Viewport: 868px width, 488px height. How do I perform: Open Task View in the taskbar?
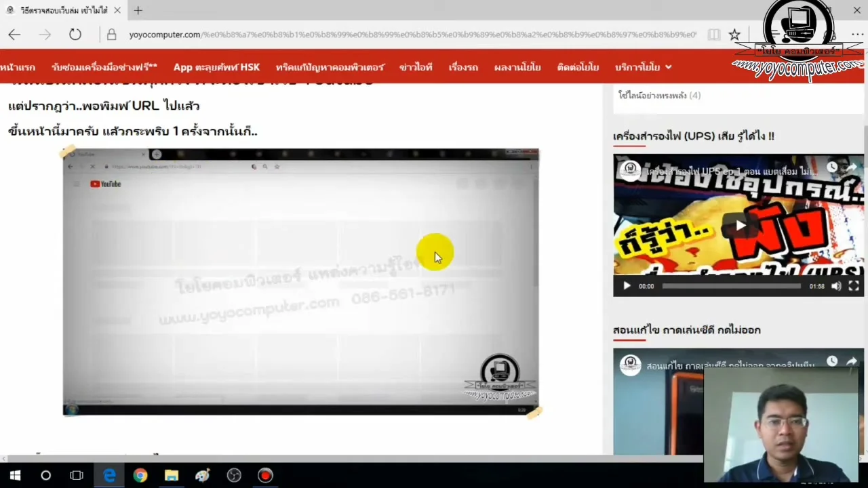click(x=77, y=475)
